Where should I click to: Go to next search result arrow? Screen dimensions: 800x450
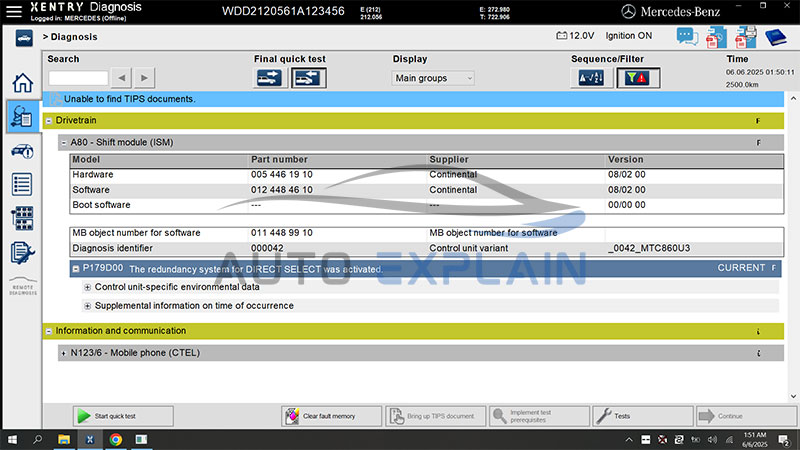tap(144, 78)
